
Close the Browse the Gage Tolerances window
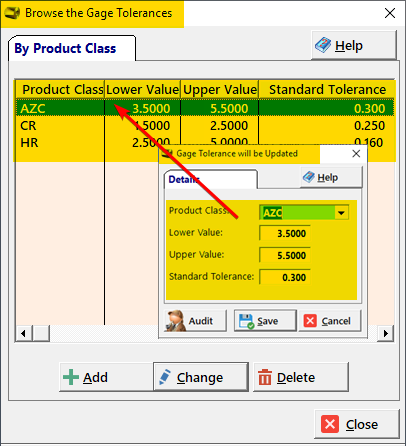pos(390,13)
